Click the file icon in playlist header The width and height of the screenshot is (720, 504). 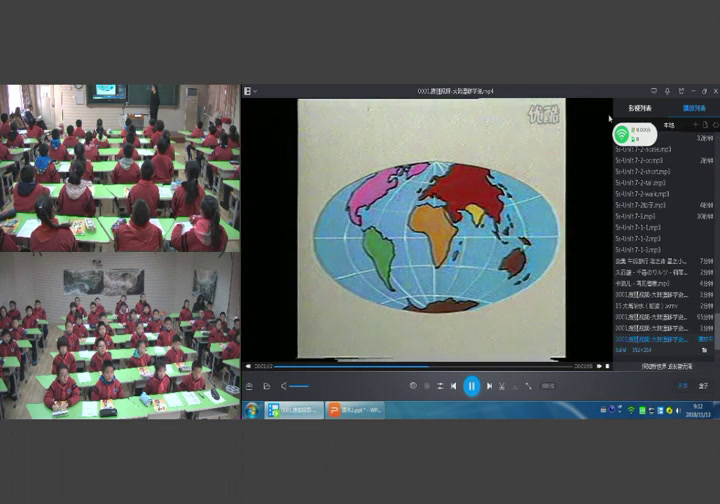[x=705, y=125]
